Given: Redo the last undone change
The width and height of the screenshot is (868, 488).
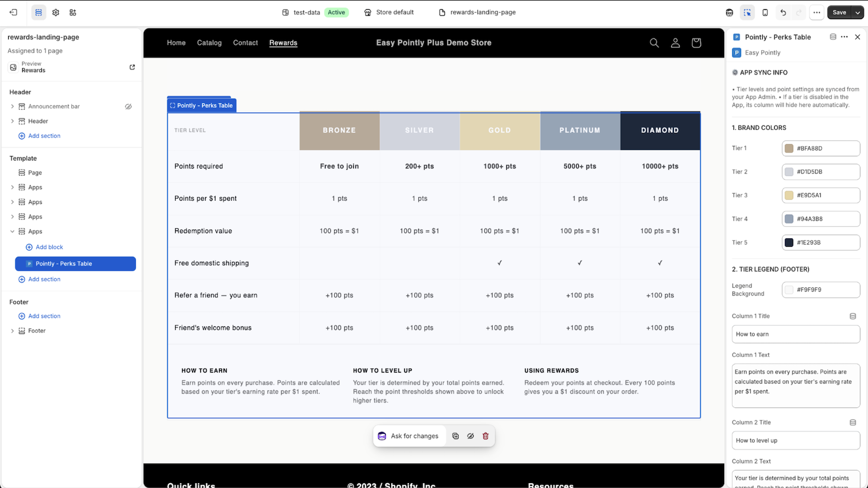Looking at the screenshot, I should [799, 12].
